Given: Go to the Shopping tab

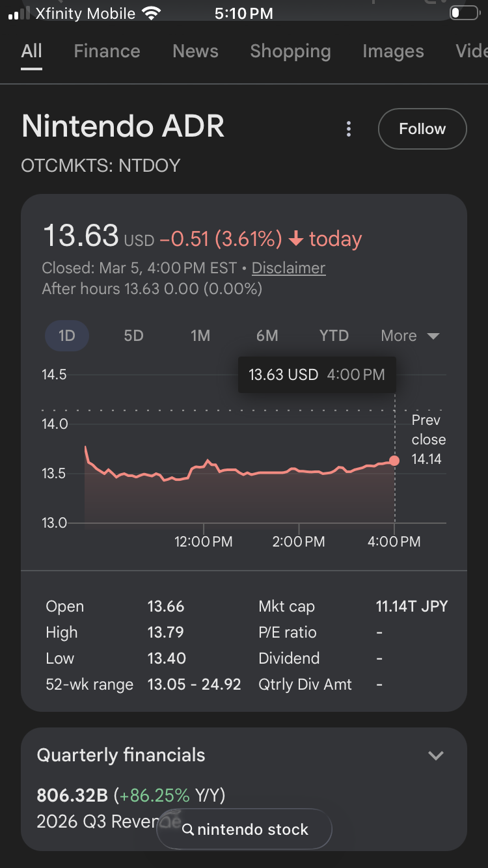Looking at the screenshot, I should coord(290,51).
